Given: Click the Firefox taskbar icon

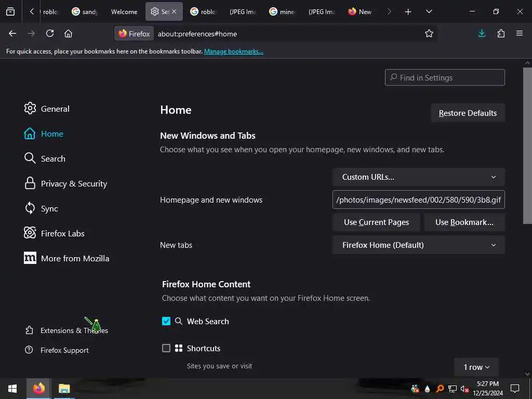Looking at the screenshot, I should click(x=38, y=389).
